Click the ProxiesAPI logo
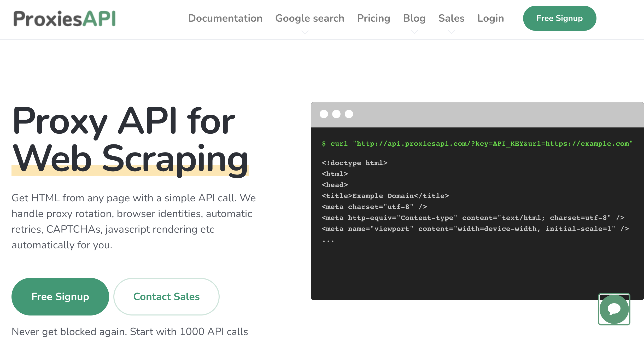 pyautogui.click(x=65, y=19)
